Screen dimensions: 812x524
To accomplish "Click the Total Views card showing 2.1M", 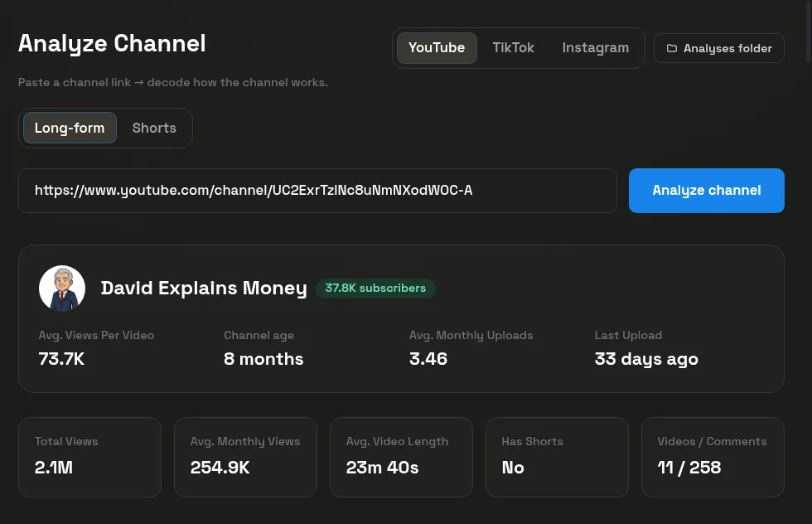I will (x=89, y=457).
